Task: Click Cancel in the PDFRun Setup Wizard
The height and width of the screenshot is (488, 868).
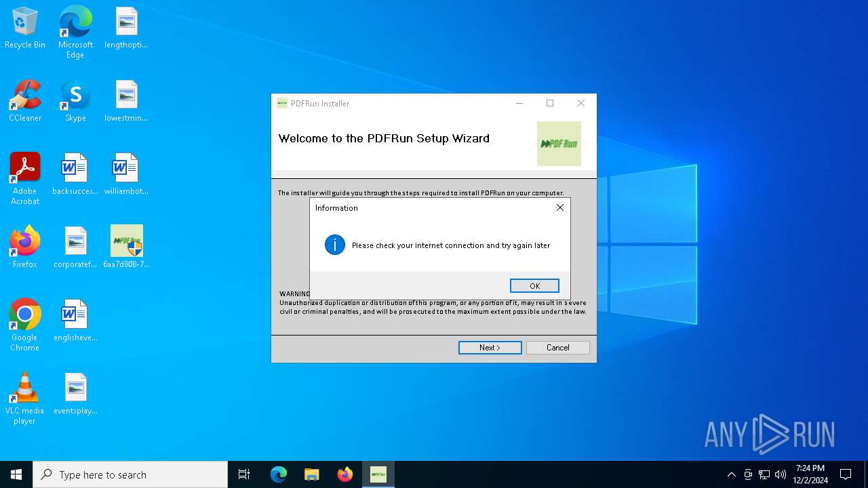Action: [x=558, y=348]
